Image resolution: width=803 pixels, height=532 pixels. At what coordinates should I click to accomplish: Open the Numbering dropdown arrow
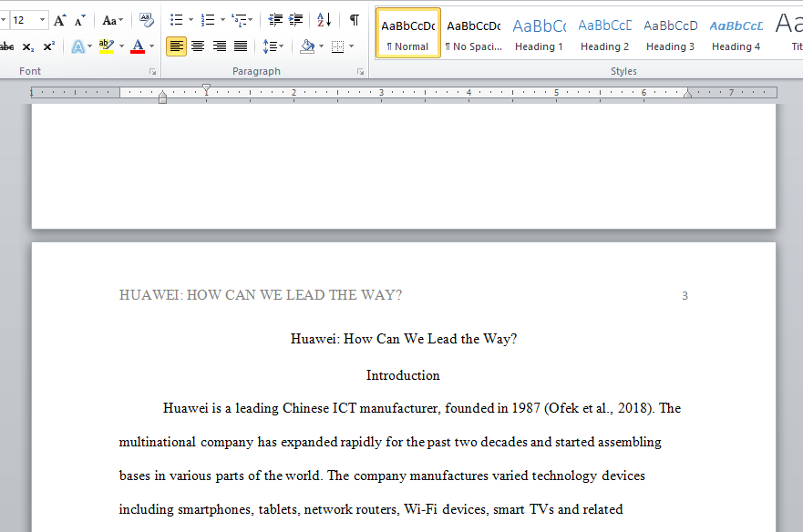[x=222, y=20]
